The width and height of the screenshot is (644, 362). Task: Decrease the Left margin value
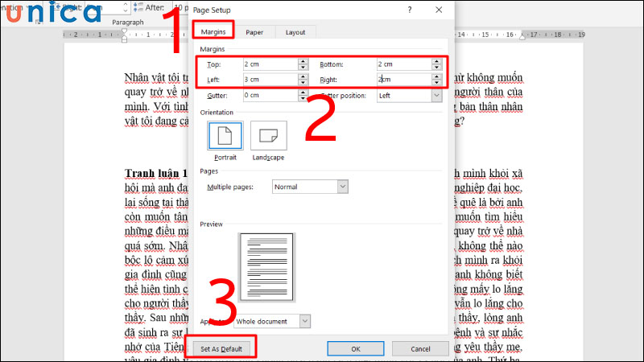pos(303,83)
